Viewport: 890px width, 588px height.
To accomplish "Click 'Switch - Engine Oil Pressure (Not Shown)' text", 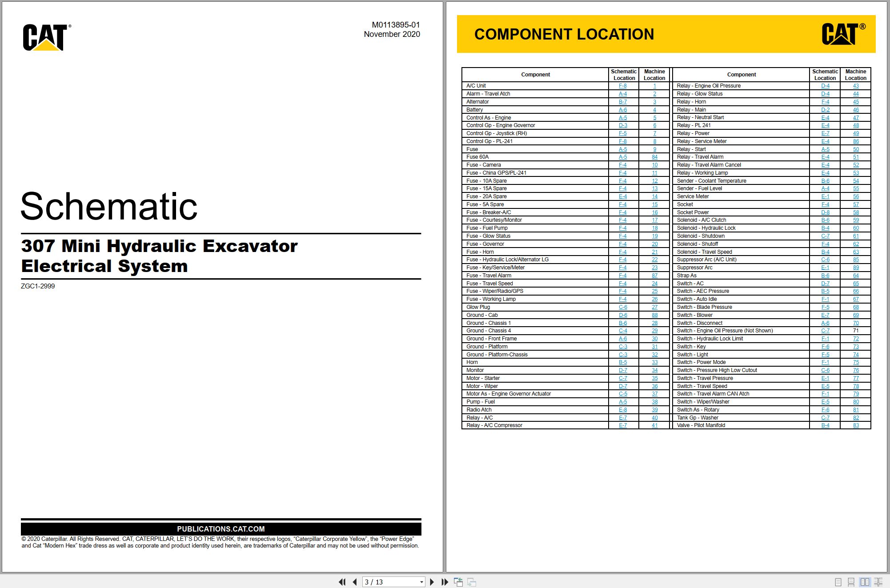I will point(725,331).
